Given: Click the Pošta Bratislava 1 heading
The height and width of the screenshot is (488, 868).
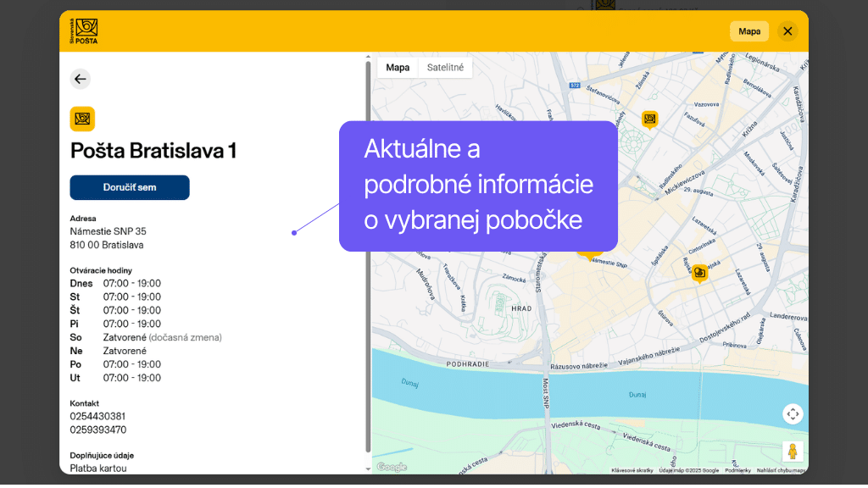Looking at the screenshot, I should point(153,151).
